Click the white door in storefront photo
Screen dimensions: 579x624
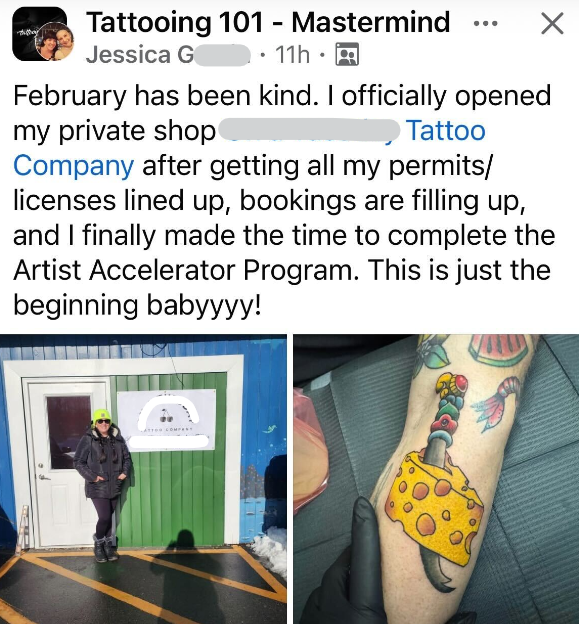(x=67, y=463)
